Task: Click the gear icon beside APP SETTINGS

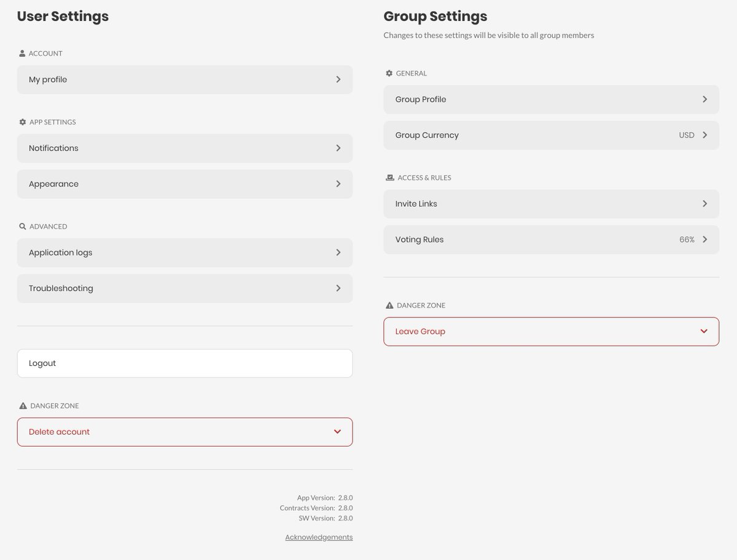Action: coord(23,122)
